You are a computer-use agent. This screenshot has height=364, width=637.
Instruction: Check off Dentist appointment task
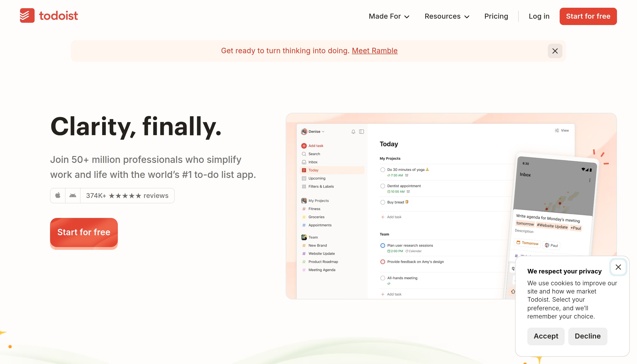click(x=382, y=186)
